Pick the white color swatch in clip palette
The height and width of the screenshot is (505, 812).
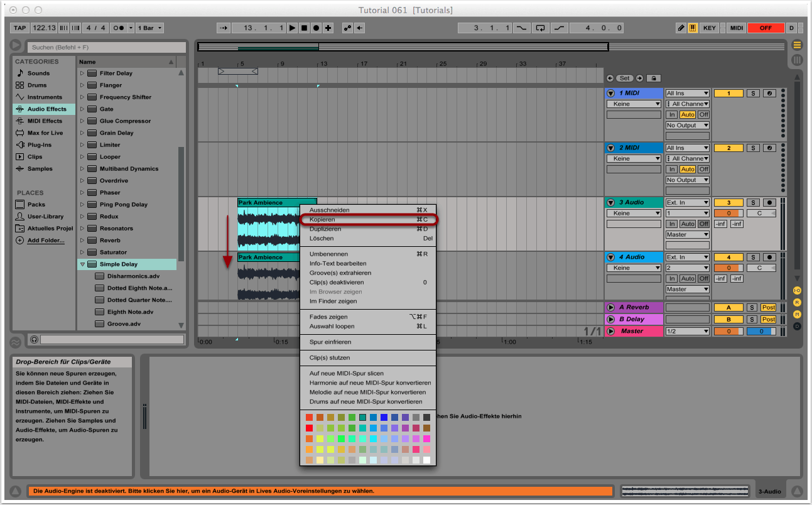[x=427, y=460]
